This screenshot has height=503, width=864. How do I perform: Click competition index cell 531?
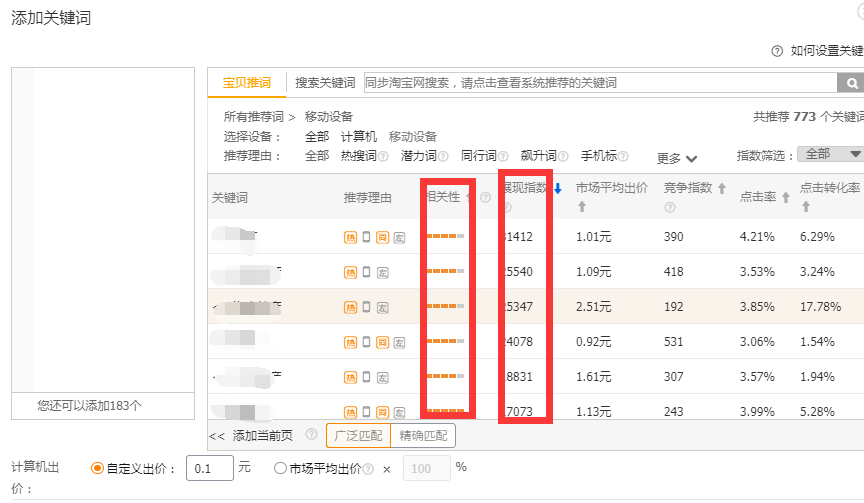pos(673,342)
